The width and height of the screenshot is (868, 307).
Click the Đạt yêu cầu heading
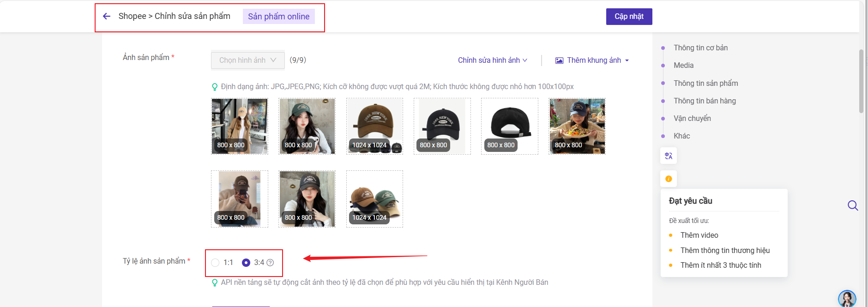point(690,201)
